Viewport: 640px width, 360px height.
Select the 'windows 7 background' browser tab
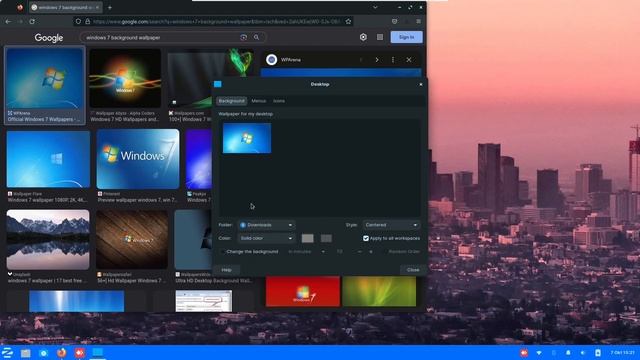pyautogui.click(x=65, y=7)
